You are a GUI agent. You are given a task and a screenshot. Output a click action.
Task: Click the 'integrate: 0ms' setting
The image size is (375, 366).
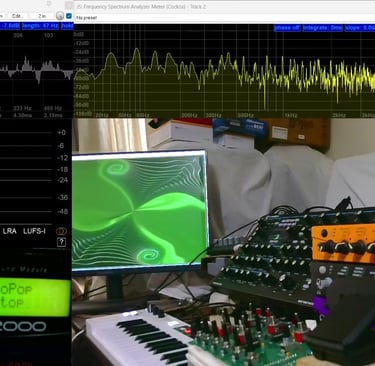[322, 28]
